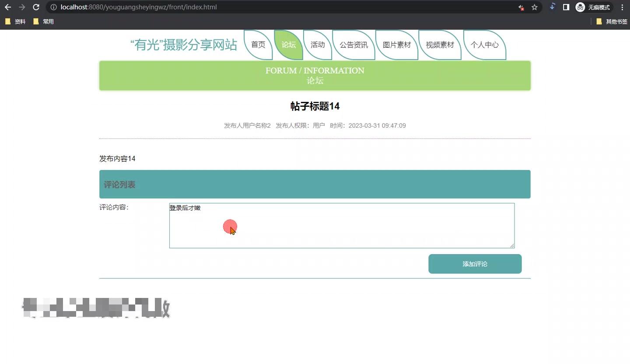Click the FORUM / INFORMATION banner
Screen dimensions: 630x364
pos(315,76)
